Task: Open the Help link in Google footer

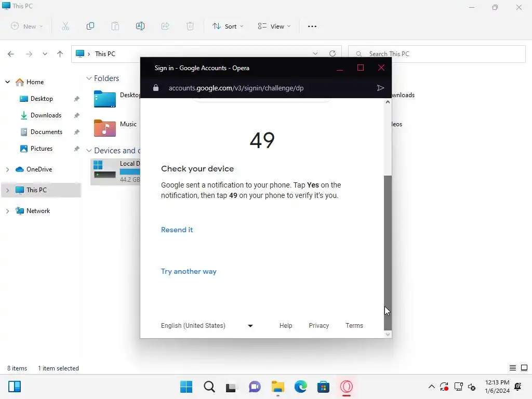Action: [286, 326]
